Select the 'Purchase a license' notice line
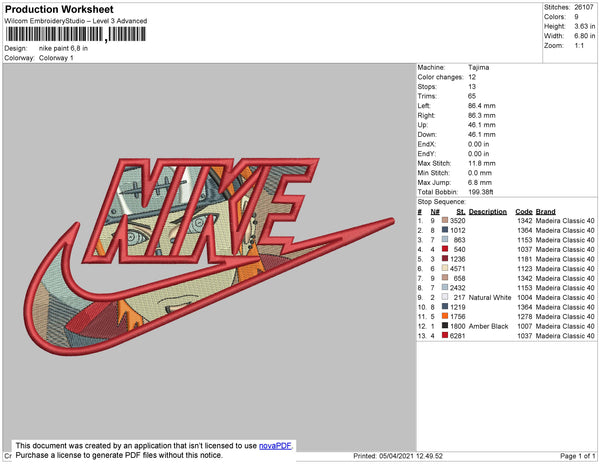Image resolution: width=600 pixels, height=464 pixels. click(119, 455)
